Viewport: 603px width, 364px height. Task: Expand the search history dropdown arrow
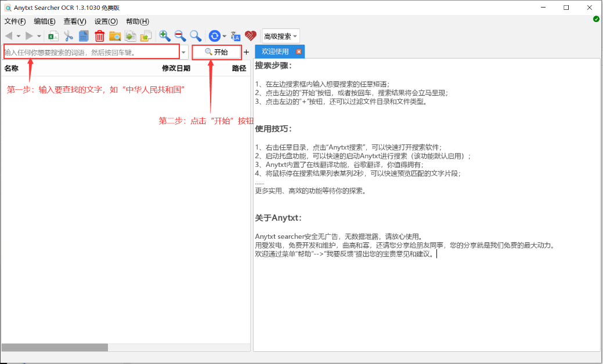click(184, 52)
